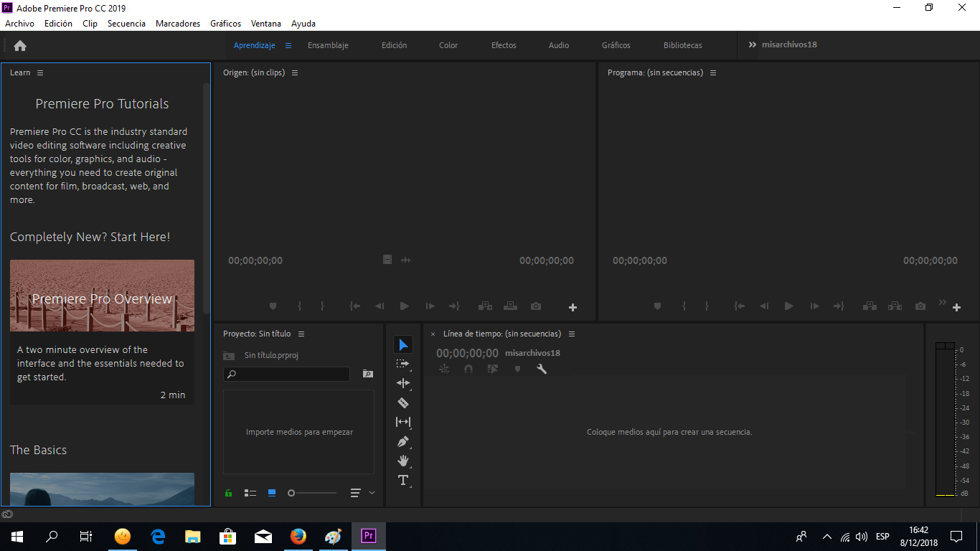The image size is (980, 551).
Task: Switch to the Efectos workspace tab
Action: 504,45
